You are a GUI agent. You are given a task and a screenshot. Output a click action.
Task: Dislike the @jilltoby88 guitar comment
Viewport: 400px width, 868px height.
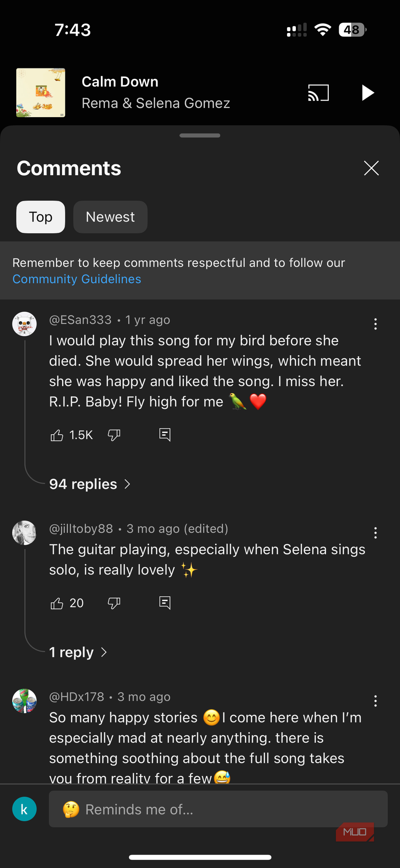point(114,603)
